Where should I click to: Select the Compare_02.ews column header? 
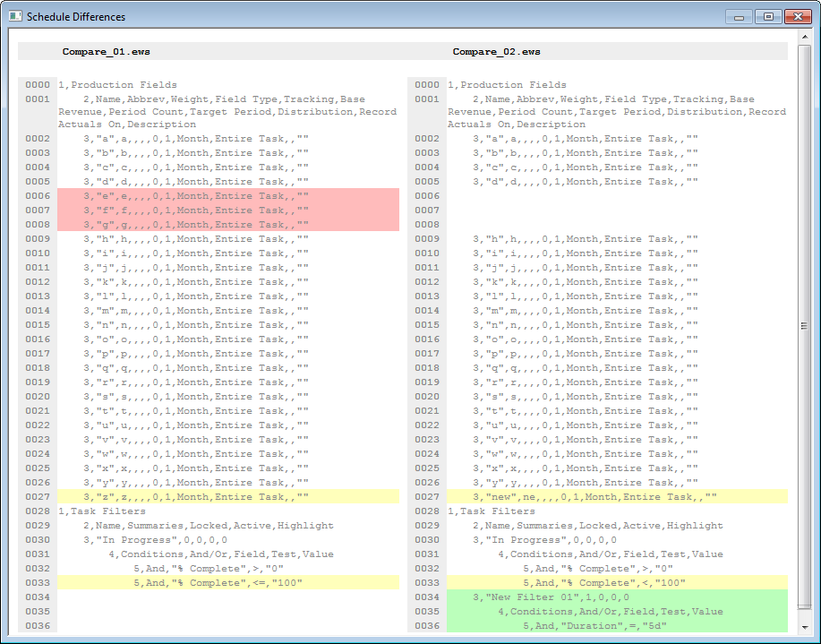pyautogui.click(x=496, y=52)
